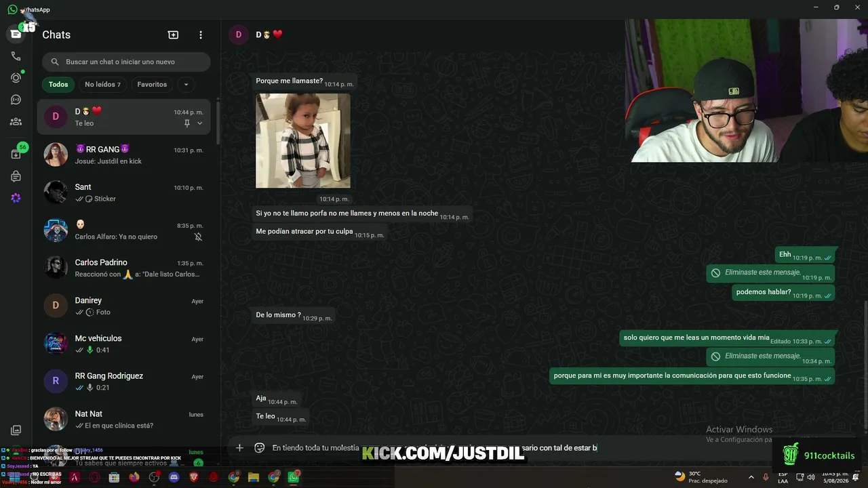Open the locked chats icon in the sidebar
Image resolution: width=868 pixels, height=488 pixels.
tap(16, 176)
